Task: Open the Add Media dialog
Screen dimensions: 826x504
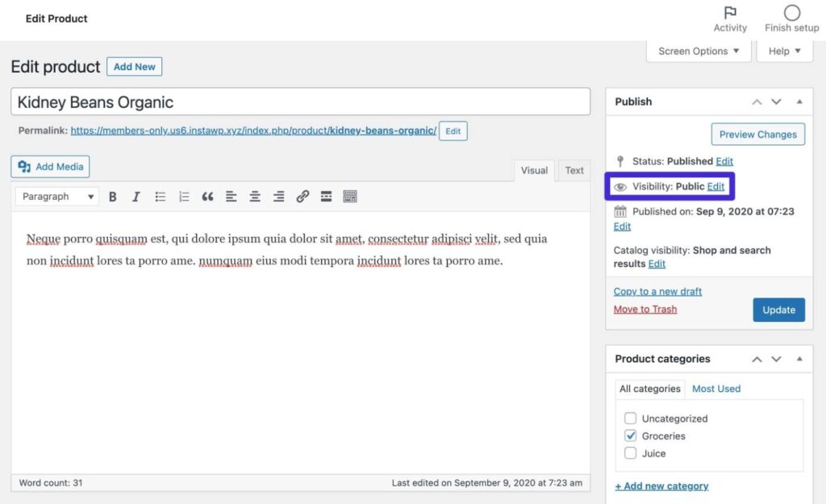Action: point(49,167)
